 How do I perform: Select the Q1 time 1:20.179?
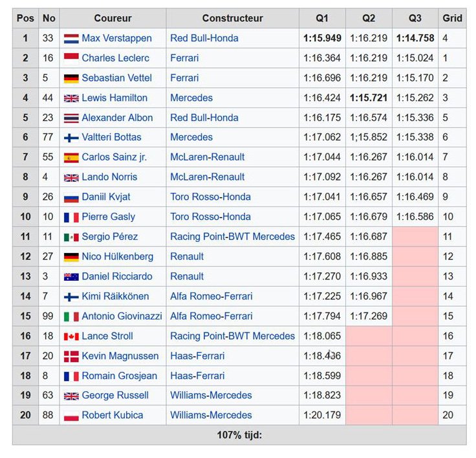[322, 415]
